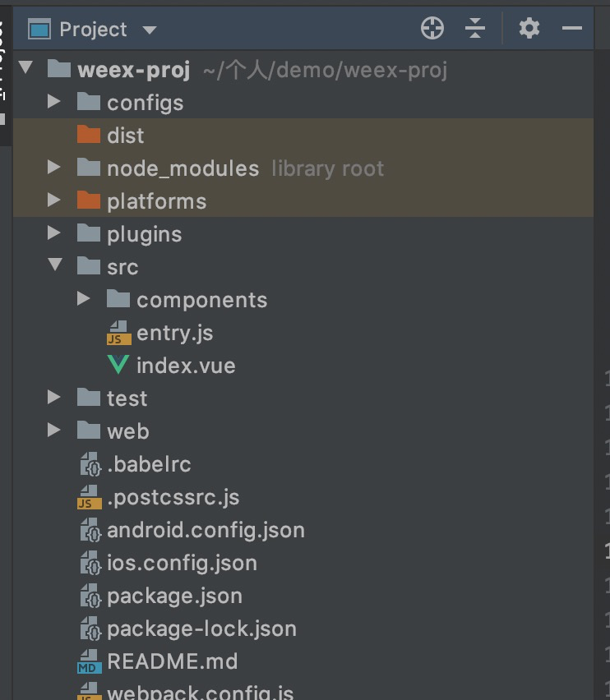This screenshot has width=610, height=700.
Task: Expand the node_modules library root
Action: 53,168
